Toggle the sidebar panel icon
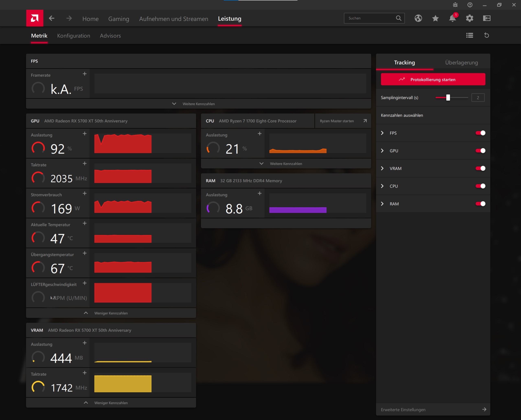Viewport: 521px width, 420px height. [x=487, y=18]
